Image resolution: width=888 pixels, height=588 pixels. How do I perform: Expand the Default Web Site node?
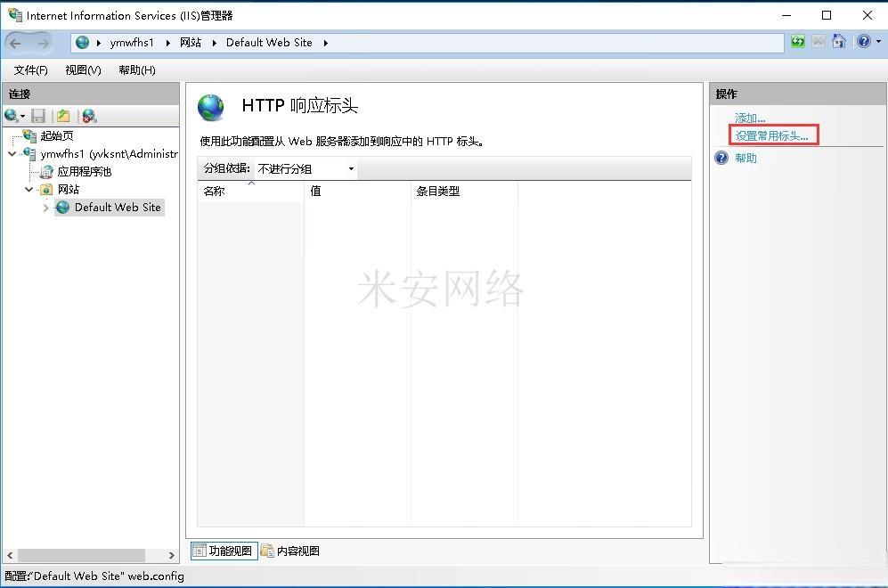click(x=46, y=208)
